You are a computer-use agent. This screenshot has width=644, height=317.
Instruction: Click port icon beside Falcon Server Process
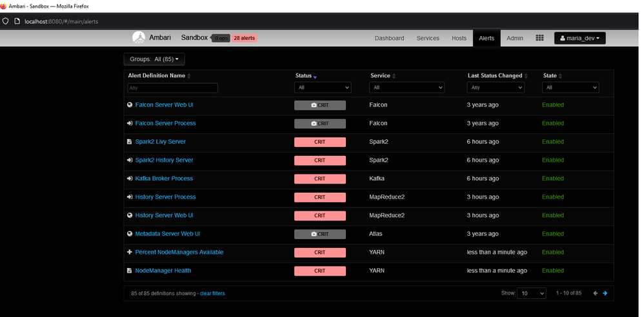[x=129, y=123]
